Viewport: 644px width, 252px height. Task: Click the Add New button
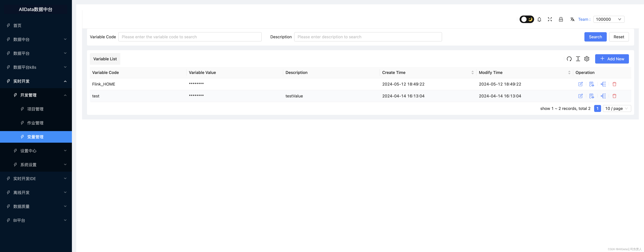612,59
